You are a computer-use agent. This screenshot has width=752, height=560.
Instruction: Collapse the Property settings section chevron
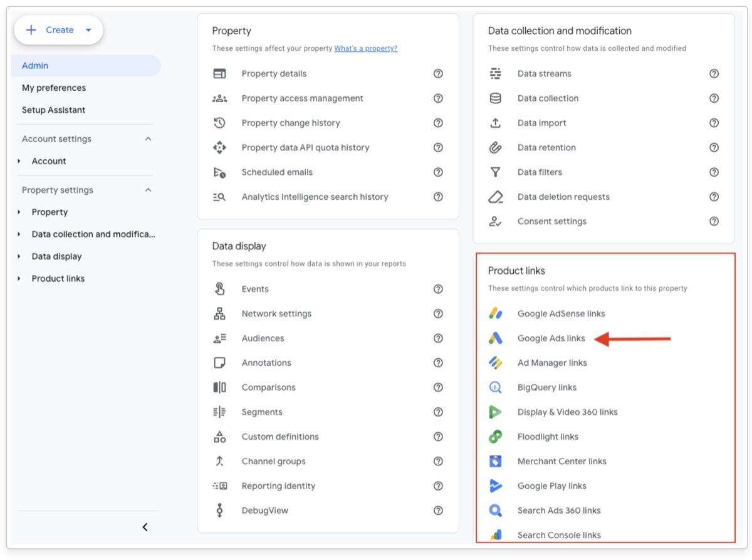pos(148,190)
